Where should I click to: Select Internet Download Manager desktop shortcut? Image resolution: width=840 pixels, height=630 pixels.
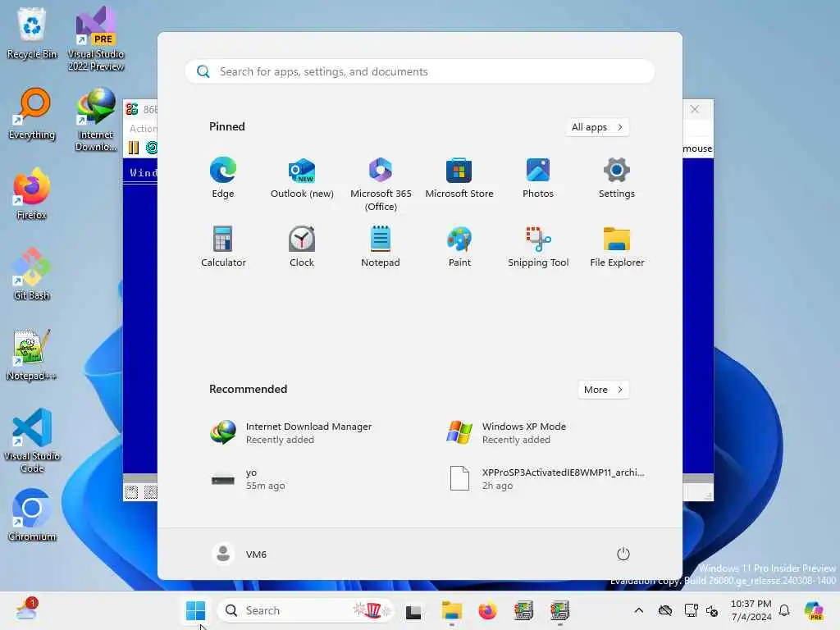click(x=96, y=120)
